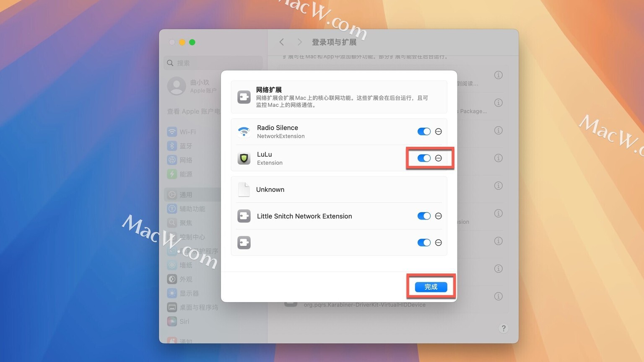
Task: Open the 曲小玖 Apple account
Action: pos(192,86)
